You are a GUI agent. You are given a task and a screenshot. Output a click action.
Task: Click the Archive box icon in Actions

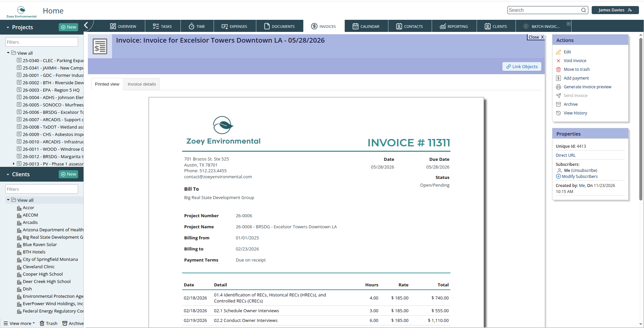(x=558, y=104)
